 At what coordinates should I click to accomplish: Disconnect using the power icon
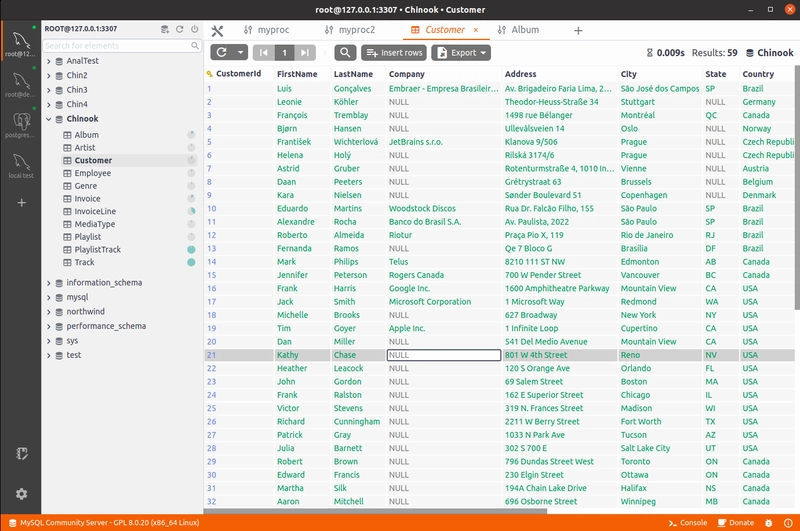click(194, 29)
